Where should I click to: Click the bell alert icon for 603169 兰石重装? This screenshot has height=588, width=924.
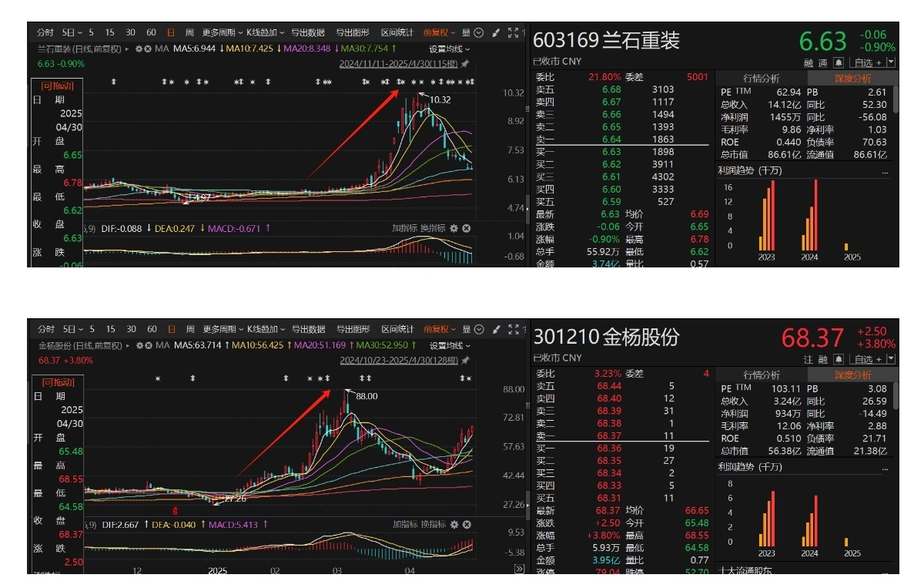click(839, 62)
